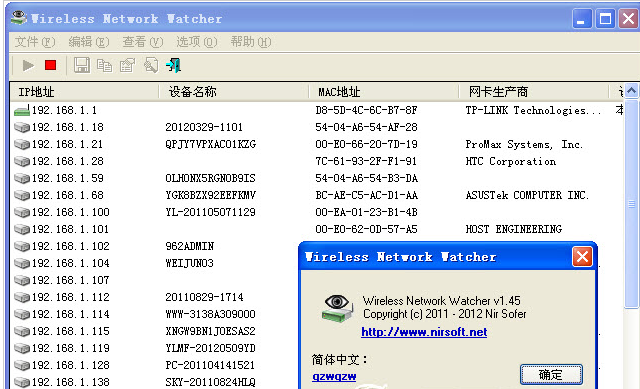This screenshot has width=640, height=389.
Task: Select device icon for 192.168.1.102
Action: pyautogui.click(x=22, y=247)
